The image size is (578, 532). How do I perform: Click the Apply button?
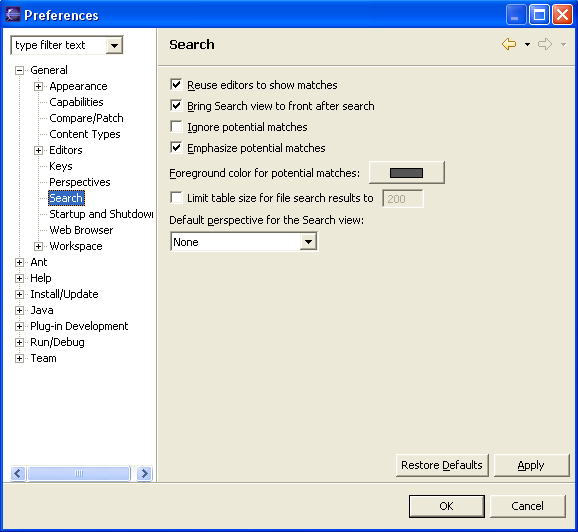click(x=531, y=465)
